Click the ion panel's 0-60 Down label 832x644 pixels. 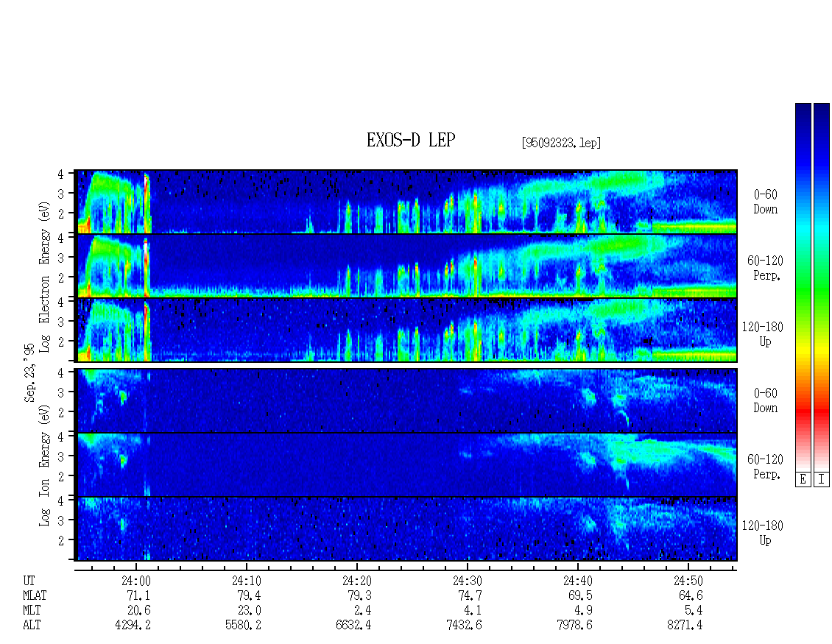pyautogui.click(x=765, y=400)
